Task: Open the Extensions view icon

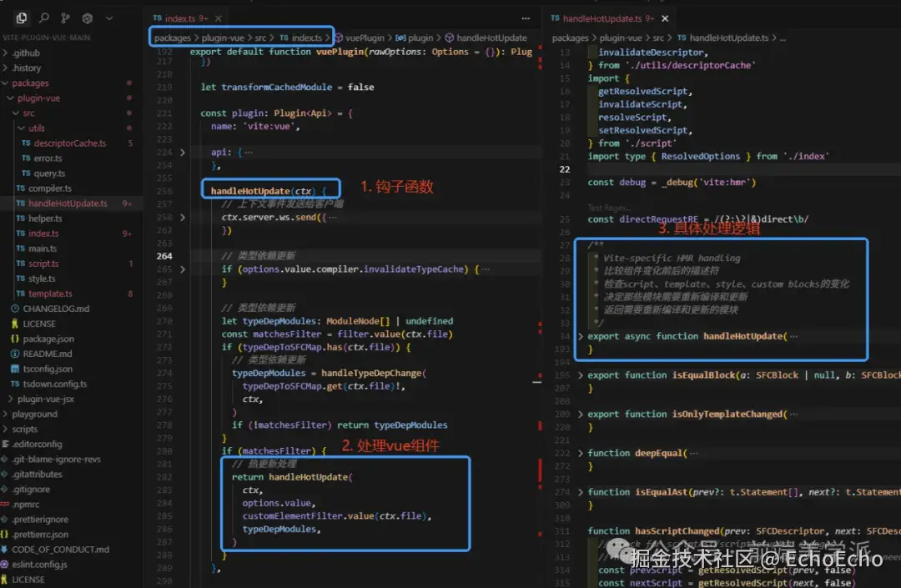Action: coord(88,18)
